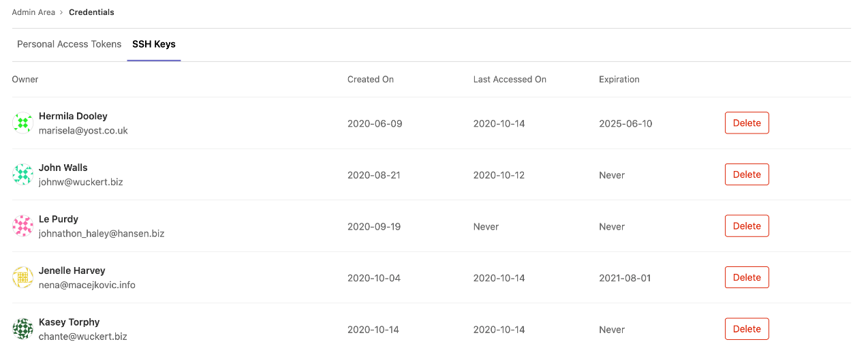Click Hermila Dooley's avatar icon
Screen dimensions: 868x359
23,123
